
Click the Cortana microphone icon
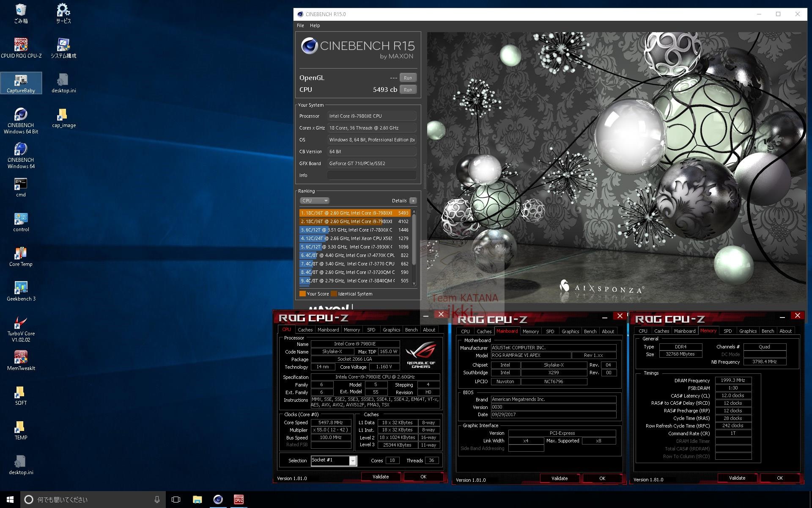[157, 500]
